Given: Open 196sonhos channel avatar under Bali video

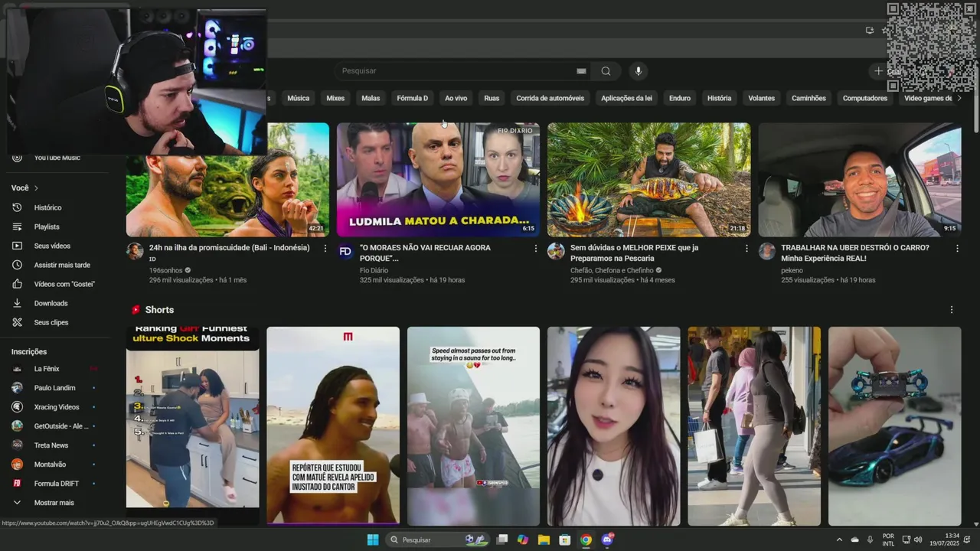Looking at the screenshot, I should click(135, 251).
